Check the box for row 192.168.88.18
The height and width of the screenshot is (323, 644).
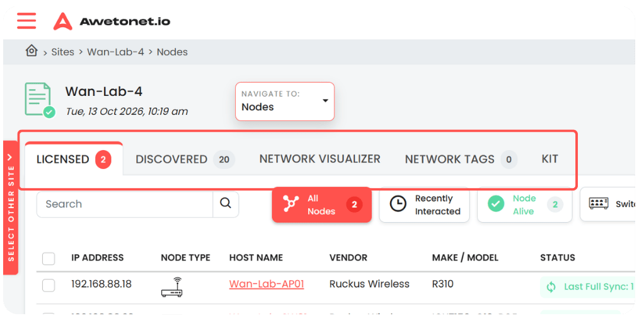49,285
